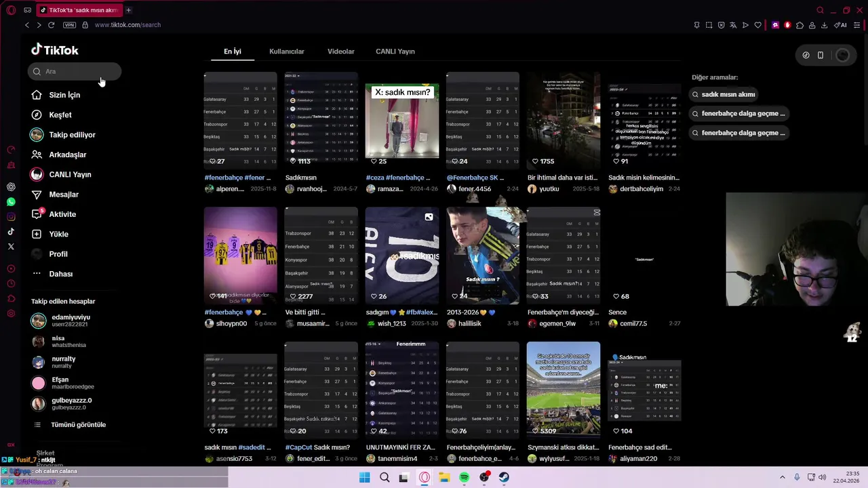Switch to the Kullanıcılar tab

[x=287, y=52]
